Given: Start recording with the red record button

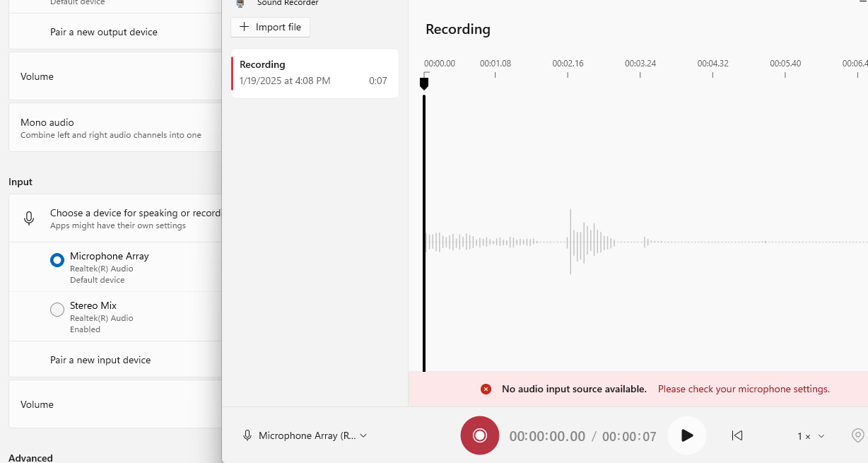Looking at the screenshot, I should click(x=479, y=435).
